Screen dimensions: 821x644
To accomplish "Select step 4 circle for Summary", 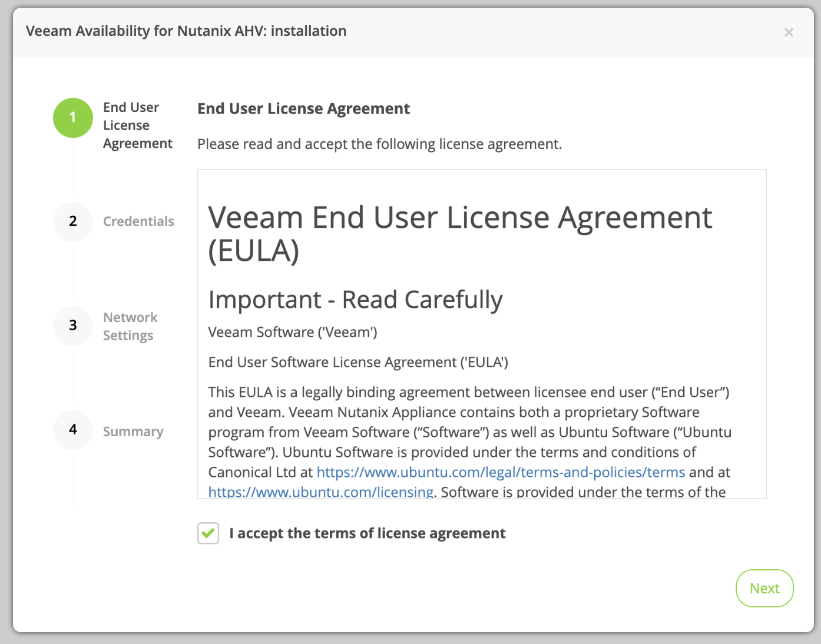I will pos(73,430).
